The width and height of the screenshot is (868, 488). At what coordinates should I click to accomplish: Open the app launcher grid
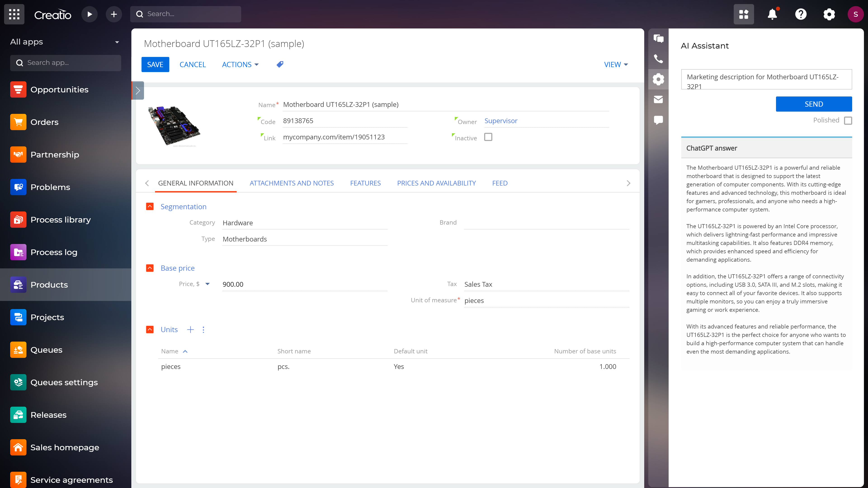pos(14,14)
